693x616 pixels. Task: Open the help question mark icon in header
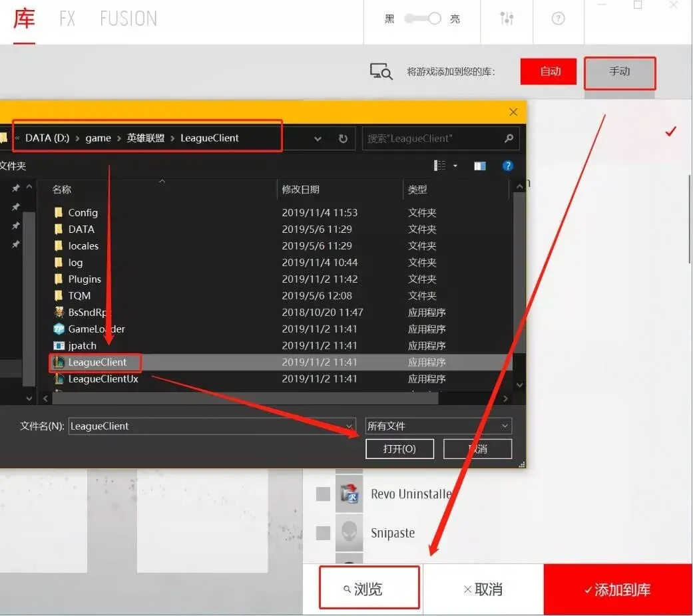(558, 19)
